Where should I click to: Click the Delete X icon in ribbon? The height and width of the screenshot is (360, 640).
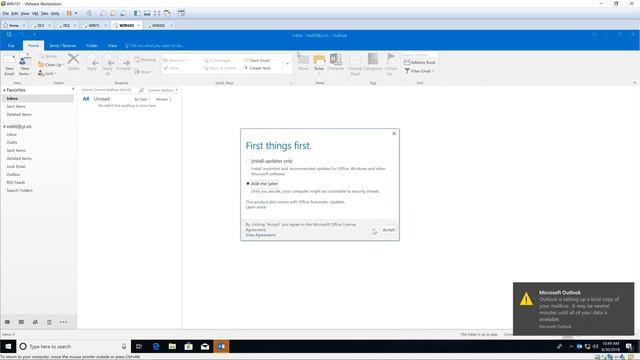pos(73,62)
